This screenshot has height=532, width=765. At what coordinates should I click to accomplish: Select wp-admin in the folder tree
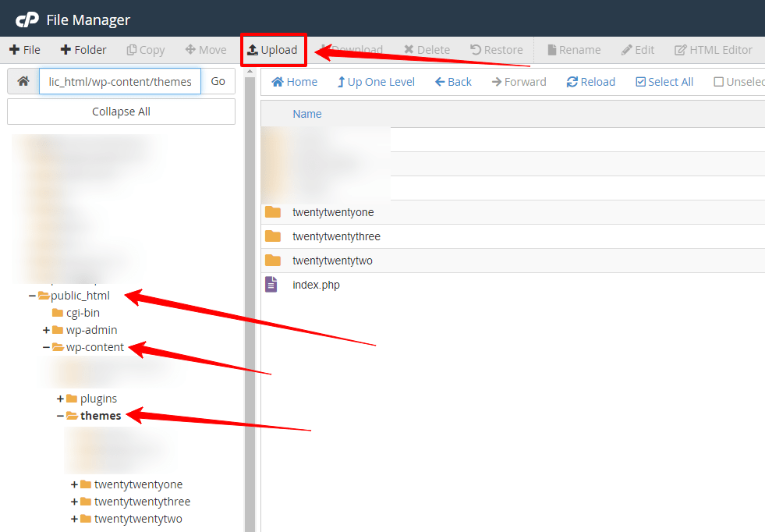coord(92,330)
